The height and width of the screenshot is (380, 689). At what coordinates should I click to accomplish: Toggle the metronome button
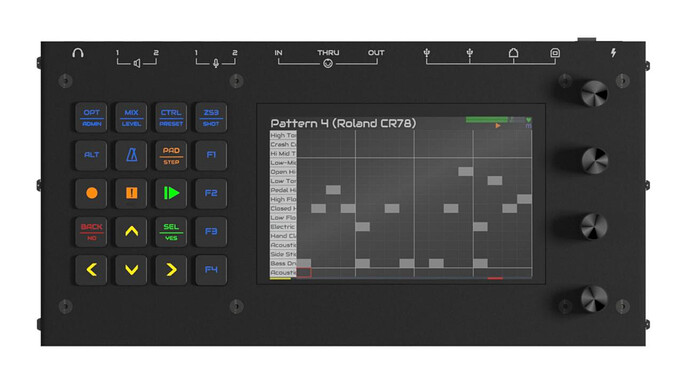[131, 155]
